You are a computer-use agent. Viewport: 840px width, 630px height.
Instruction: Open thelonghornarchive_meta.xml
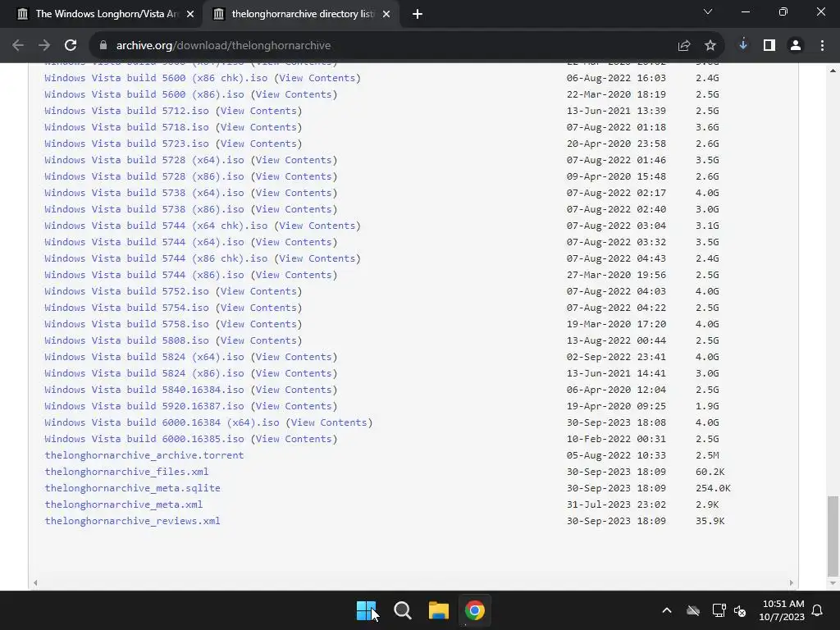point(124,504)
